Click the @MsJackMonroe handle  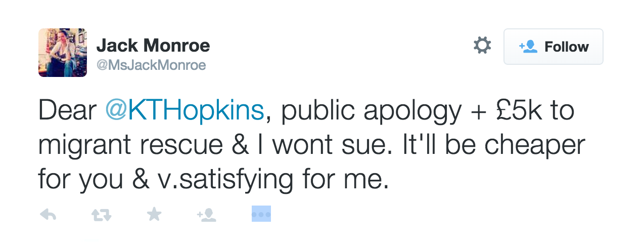tap(151, 65)
